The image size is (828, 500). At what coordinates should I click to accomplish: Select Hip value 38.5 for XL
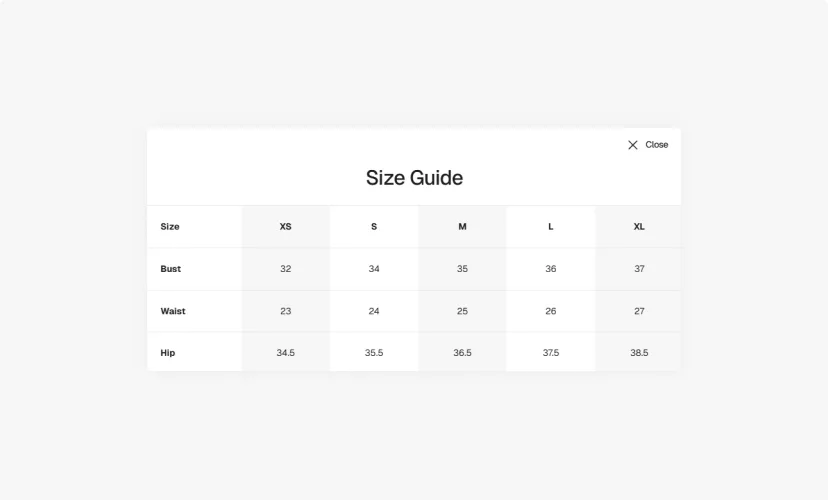[x=639, y=353]
